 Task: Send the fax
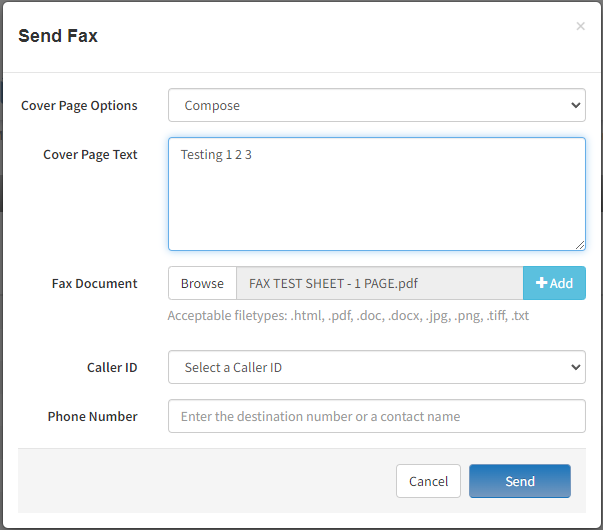520,481
